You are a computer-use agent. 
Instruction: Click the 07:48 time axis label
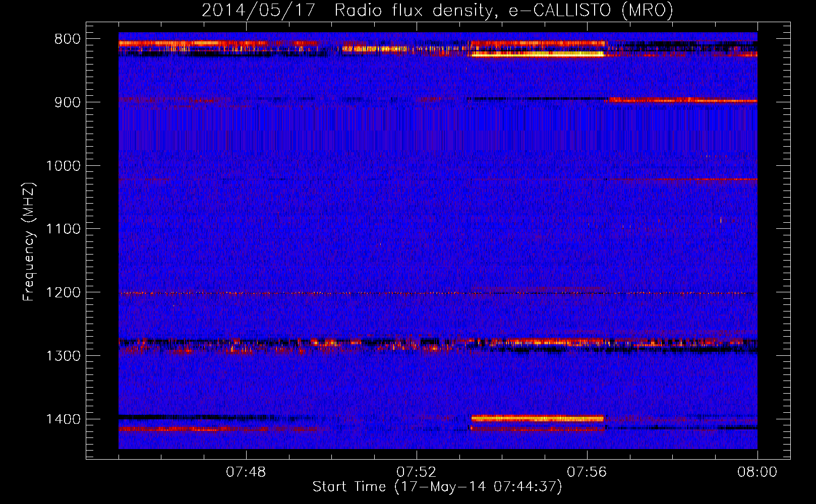pos(246,472)
